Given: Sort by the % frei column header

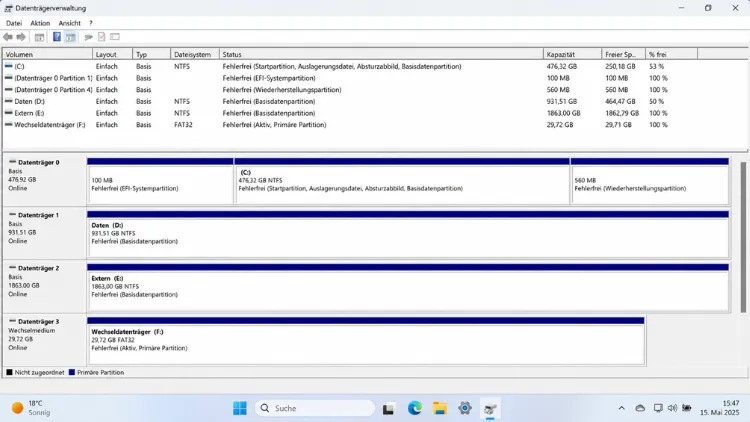Looking at the screenshot, I should click(672, 55).
